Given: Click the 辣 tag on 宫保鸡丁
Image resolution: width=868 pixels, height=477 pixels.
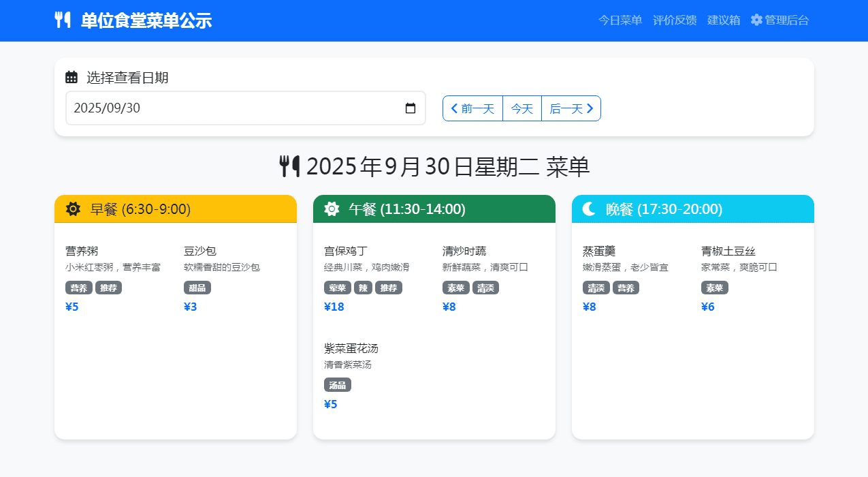Looking at the screenshot, I should 364,288.
